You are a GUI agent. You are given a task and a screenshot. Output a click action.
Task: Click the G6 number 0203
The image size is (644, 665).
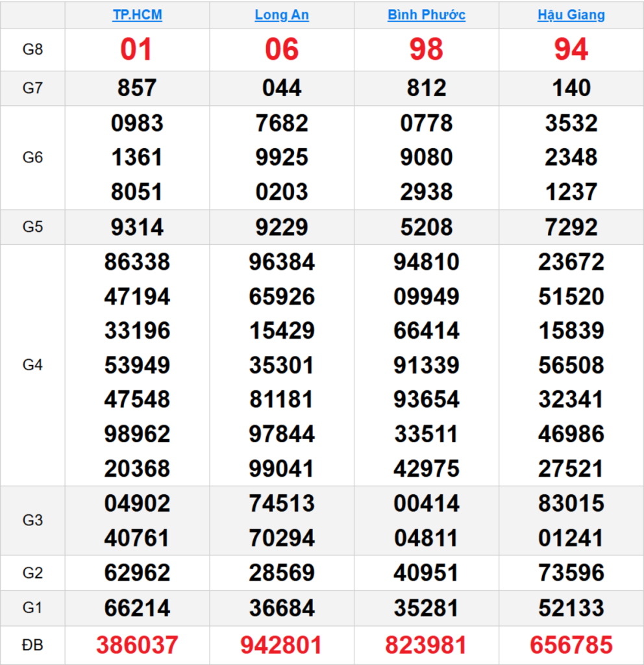[282, 192]
